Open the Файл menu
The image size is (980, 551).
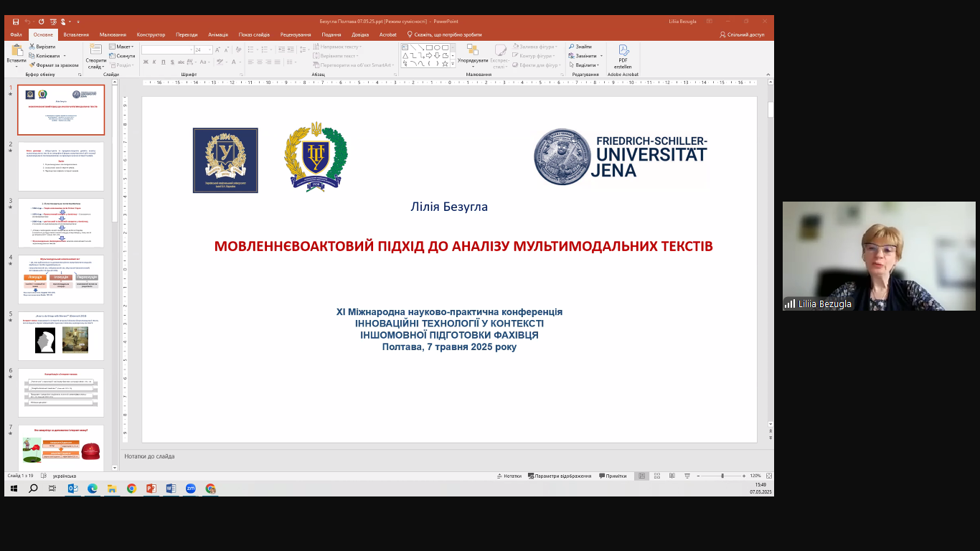point(16,34)
